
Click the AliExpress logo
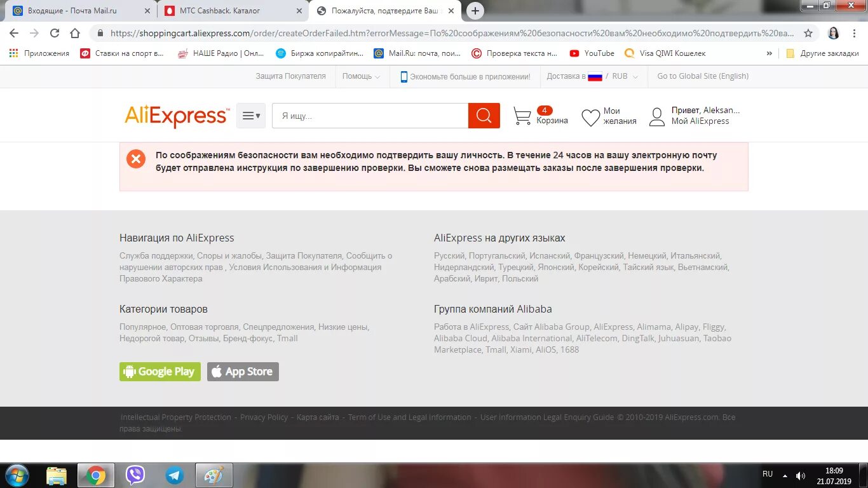point(177,116)
